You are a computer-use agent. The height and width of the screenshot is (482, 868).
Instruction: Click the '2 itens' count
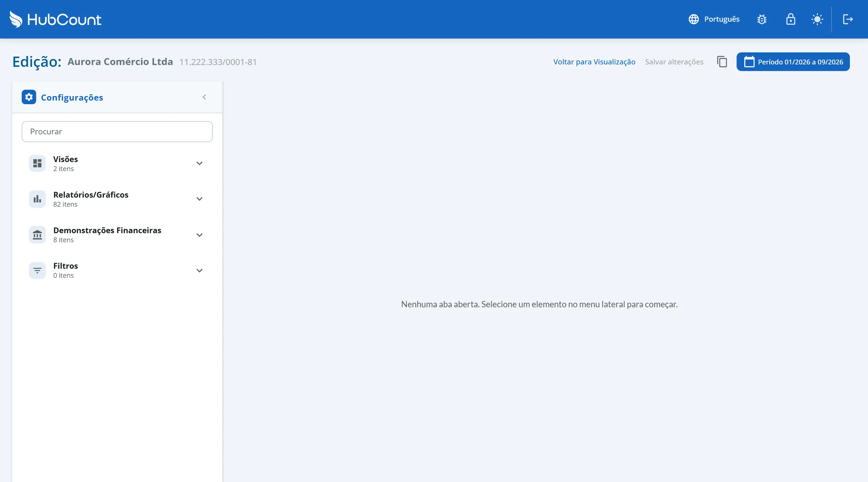63,169
